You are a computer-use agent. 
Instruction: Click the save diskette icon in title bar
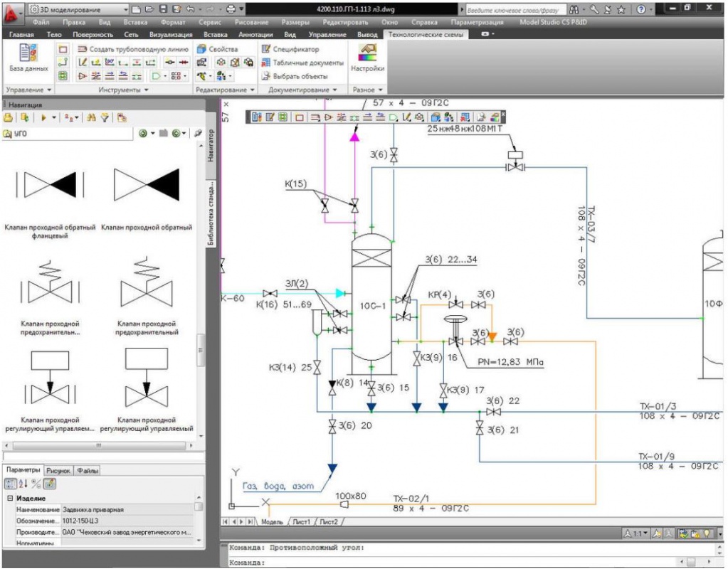tap(163, 9)
